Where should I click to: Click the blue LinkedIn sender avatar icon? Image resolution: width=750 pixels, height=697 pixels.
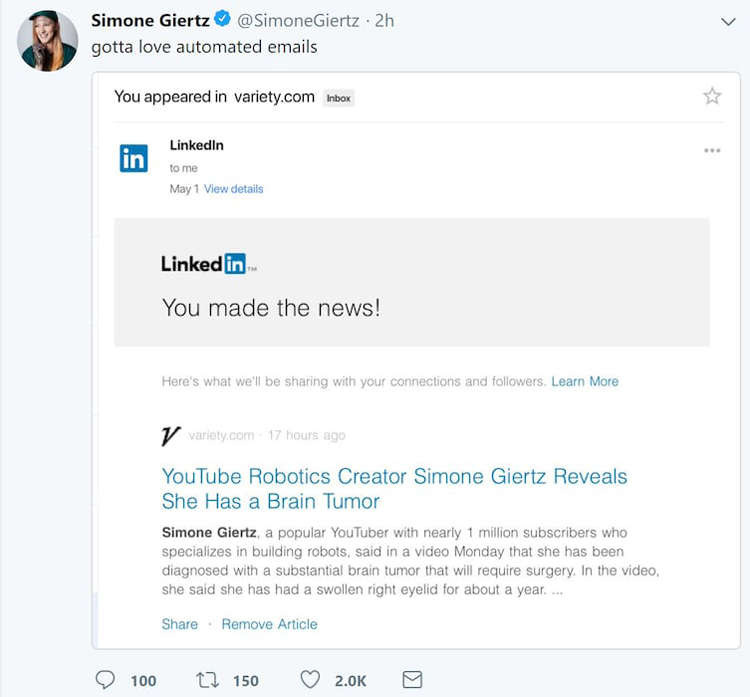[x=134, y=158]
